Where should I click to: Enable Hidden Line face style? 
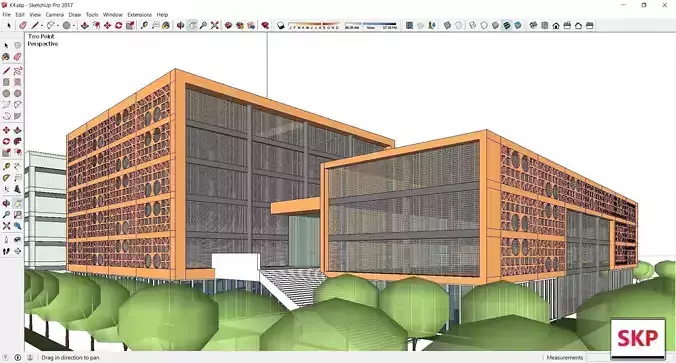[484, 25]
